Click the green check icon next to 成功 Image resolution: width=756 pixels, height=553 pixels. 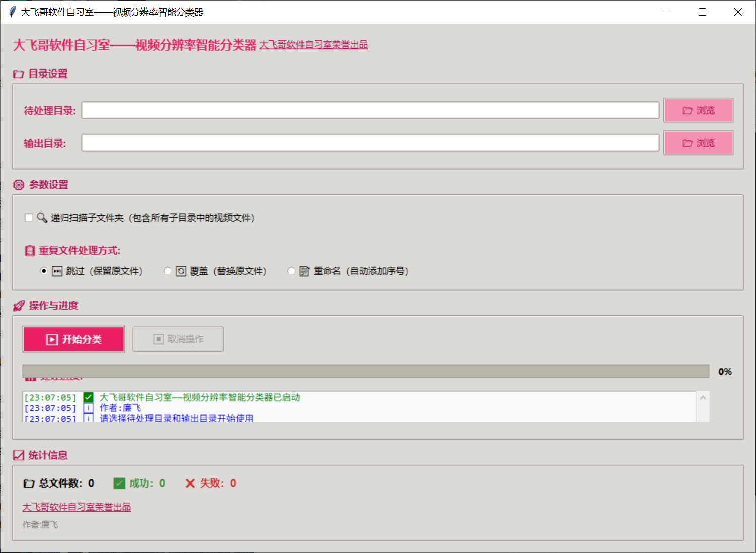point(119,483)
